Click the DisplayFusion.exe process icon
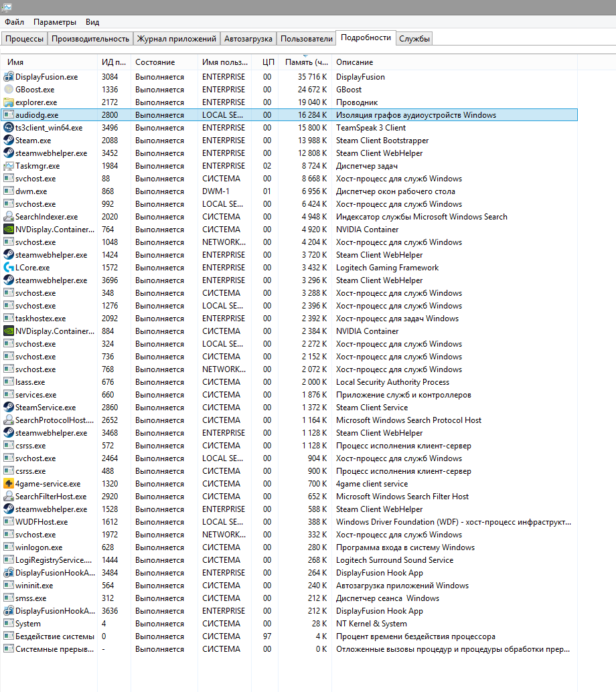616x692 pixels. coord(9,77)
